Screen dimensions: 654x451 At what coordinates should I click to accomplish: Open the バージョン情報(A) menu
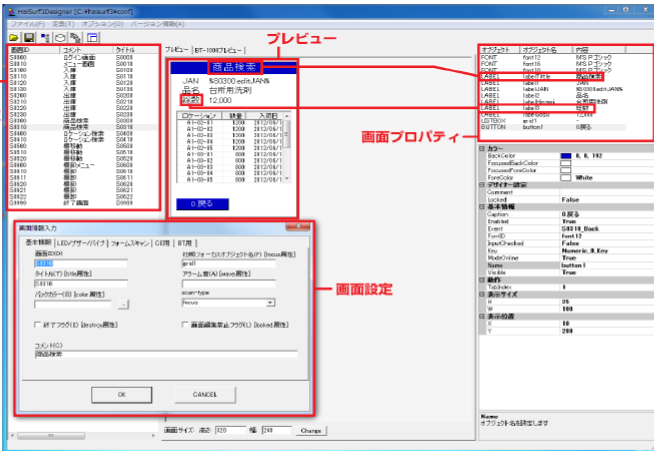pos(157,24)
